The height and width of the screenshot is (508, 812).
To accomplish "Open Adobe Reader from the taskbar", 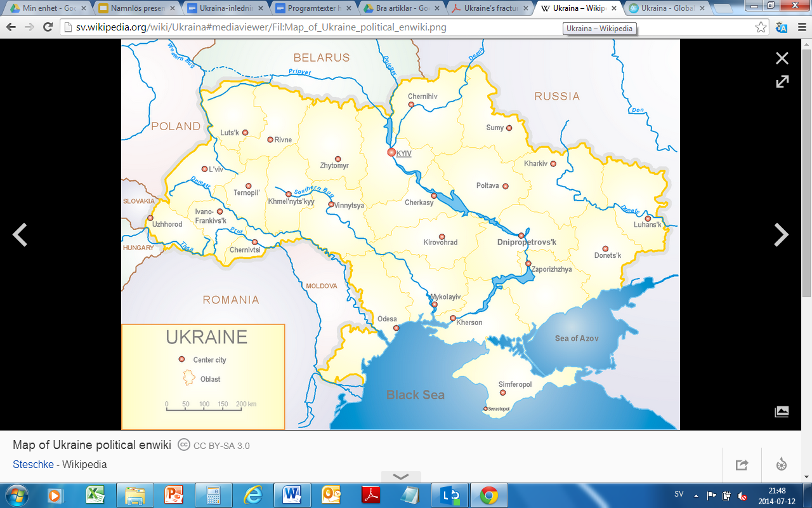I will 370,495.
